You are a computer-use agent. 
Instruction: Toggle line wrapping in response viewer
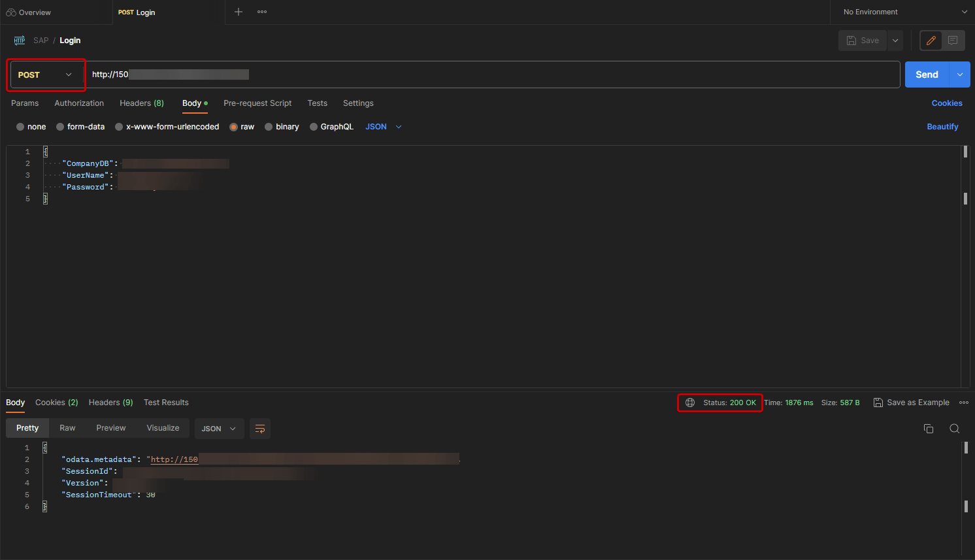click(x=259, y=428)
